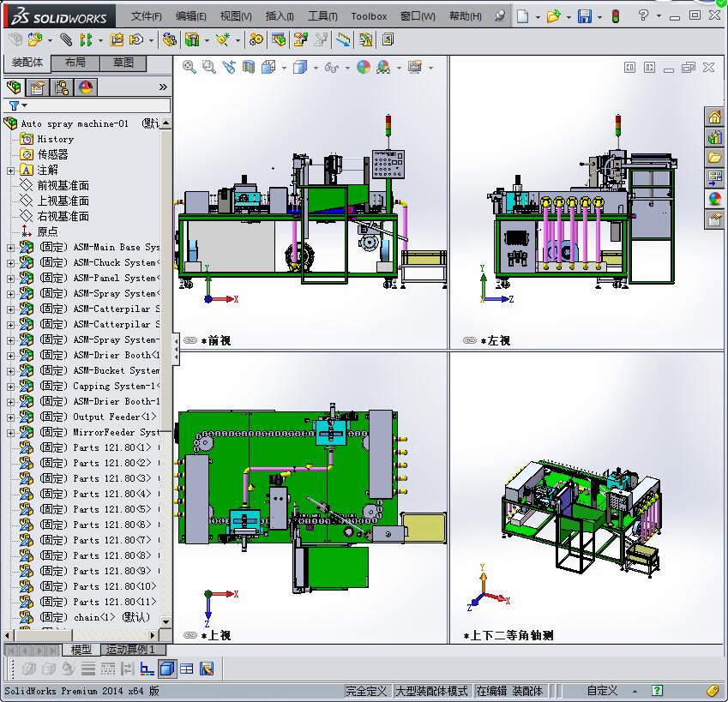
Task: Click the tree panel scroll-down arrow
Action: click(x=165, y=621)
